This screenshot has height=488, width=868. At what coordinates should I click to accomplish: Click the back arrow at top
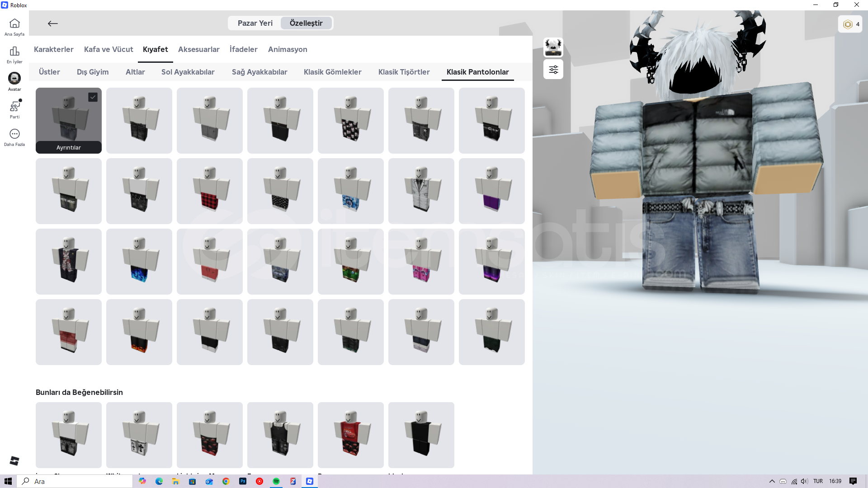tap(52, 23)
